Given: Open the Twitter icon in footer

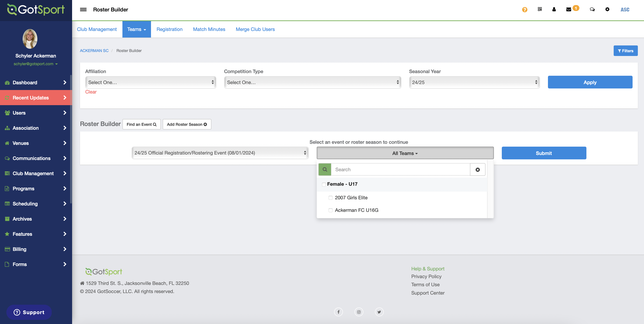Looking at the screenshot, I should 379,312.
